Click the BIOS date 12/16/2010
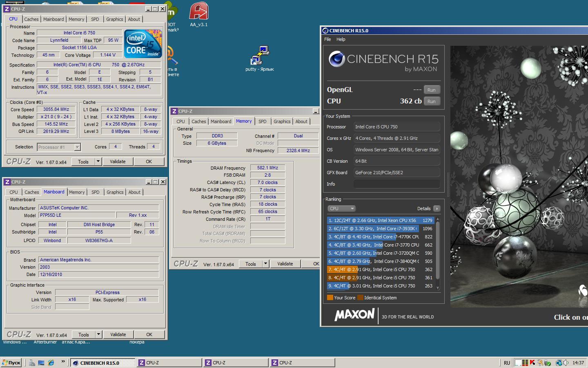 98,274
